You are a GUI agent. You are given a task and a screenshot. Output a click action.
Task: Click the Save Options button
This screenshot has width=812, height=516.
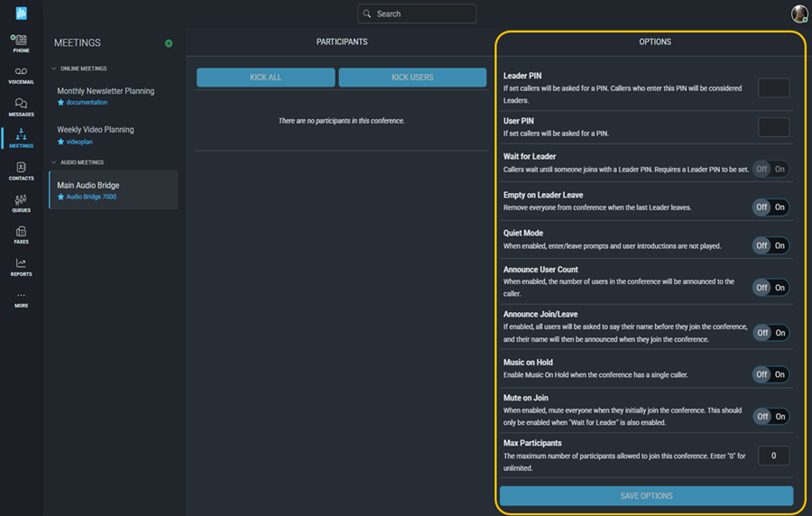coord(646,496)
